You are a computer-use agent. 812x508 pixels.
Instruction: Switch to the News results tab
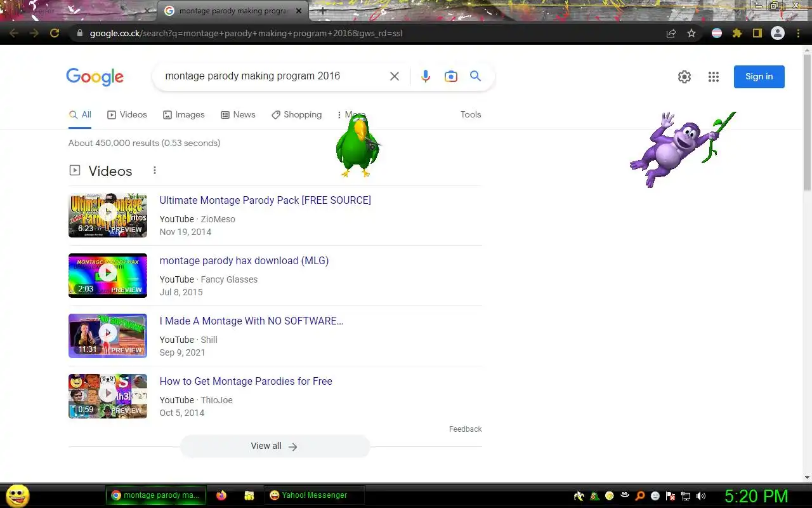(238, 115)
